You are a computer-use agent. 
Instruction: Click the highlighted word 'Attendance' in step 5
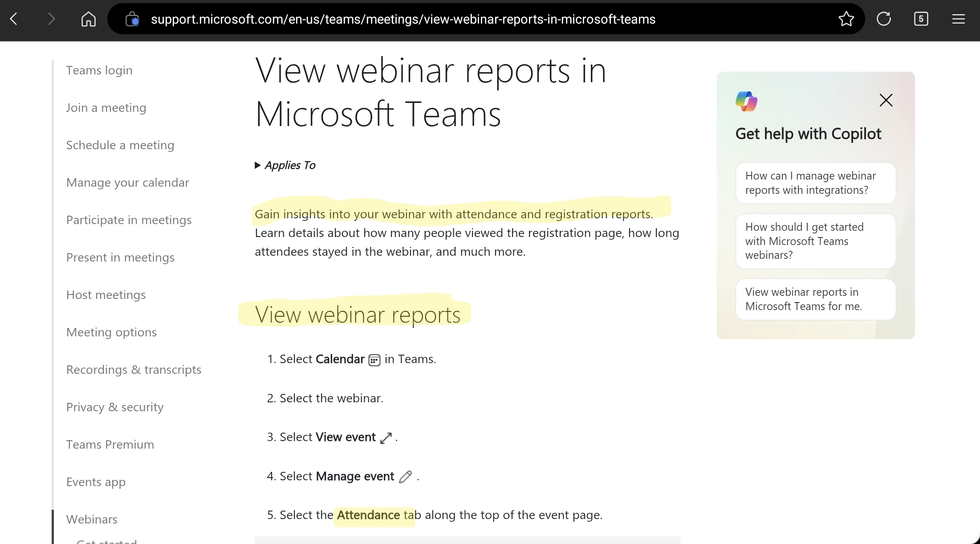coord(368,515)
